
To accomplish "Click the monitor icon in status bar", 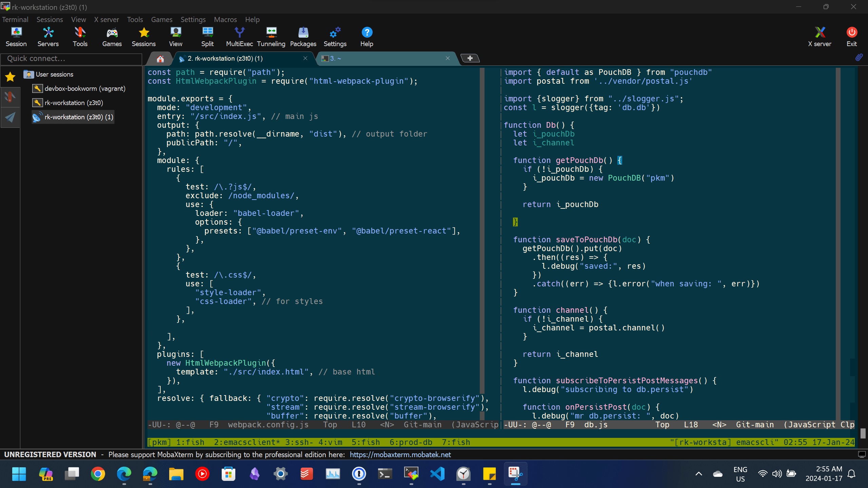I will [x=862, y=454].
